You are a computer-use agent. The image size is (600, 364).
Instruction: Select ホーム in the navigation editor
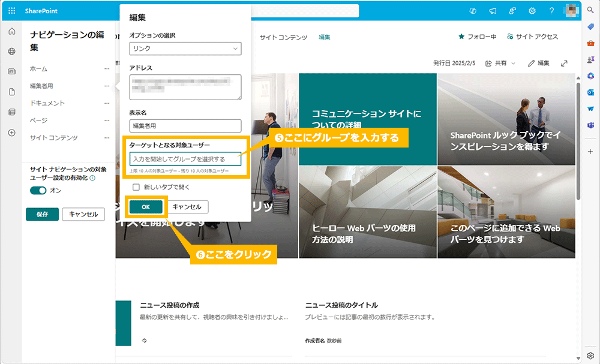pos(38,69)
